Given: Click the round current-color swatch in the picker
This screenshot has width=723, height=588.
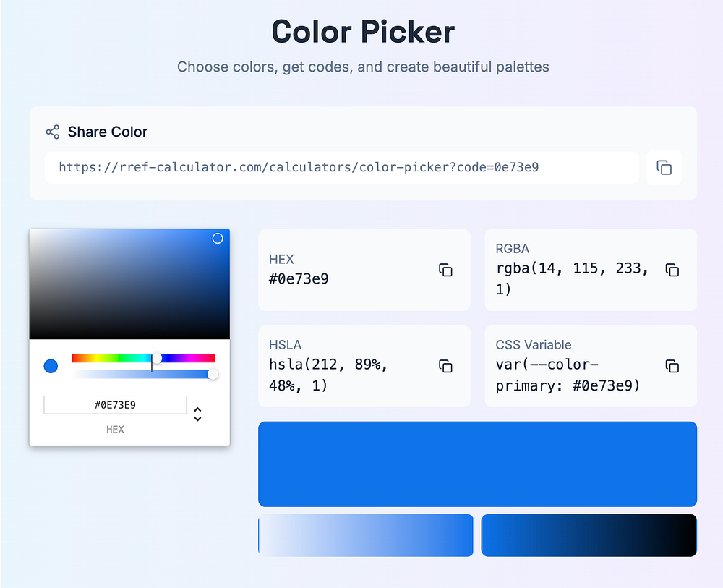Looking at the screenshot, I should click(x=51, y=366).
